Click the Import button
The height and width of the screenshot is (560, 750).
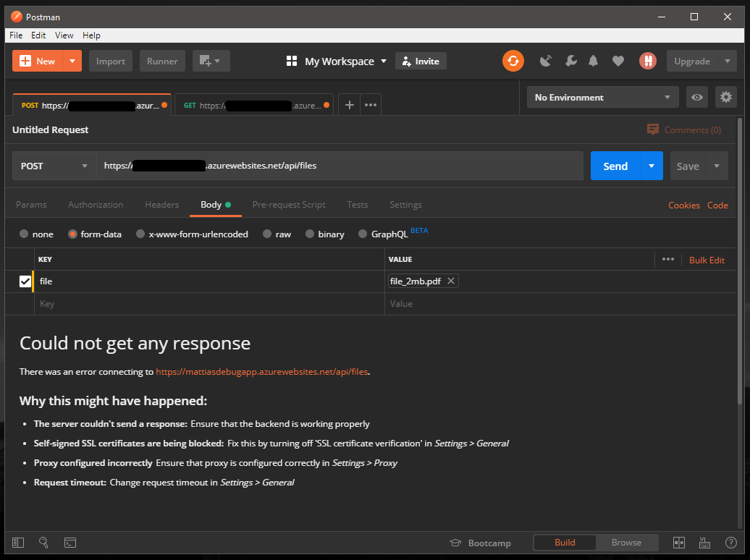[111, 61]
